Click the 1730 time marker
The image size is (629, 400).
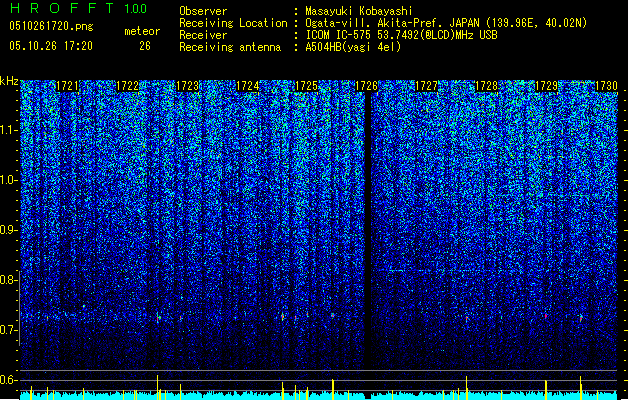[x=606, y=86]
